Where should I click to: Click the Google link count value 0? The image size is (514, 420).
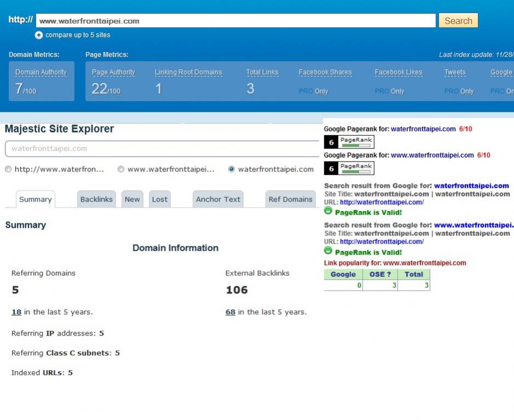[359, 285]
